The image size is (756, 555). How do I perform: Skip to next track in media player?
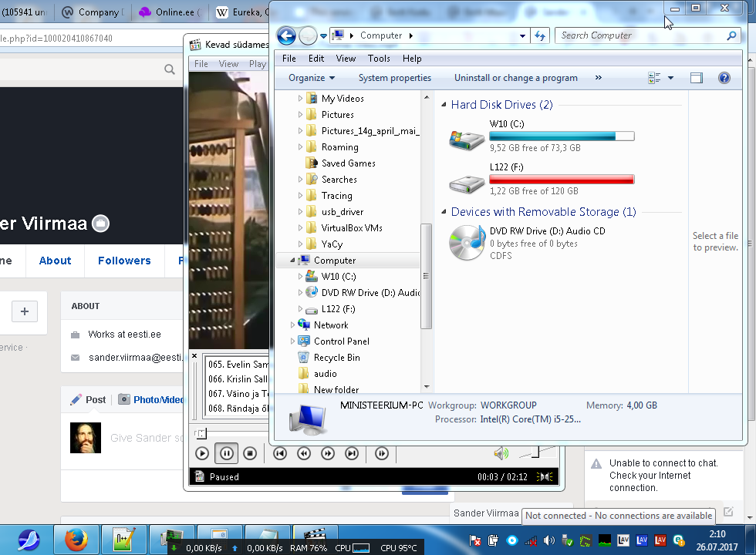pos(352,453)
